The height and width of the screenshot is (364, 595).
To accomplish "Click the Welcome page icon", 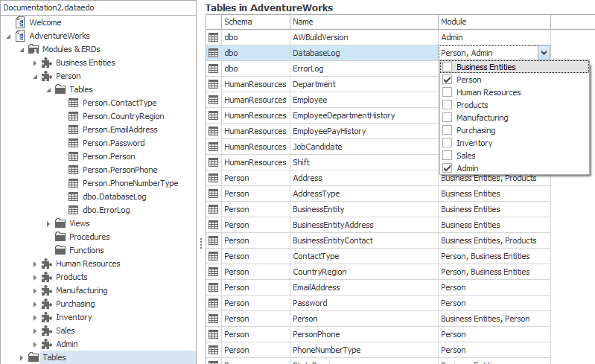I will click(20, 22).
